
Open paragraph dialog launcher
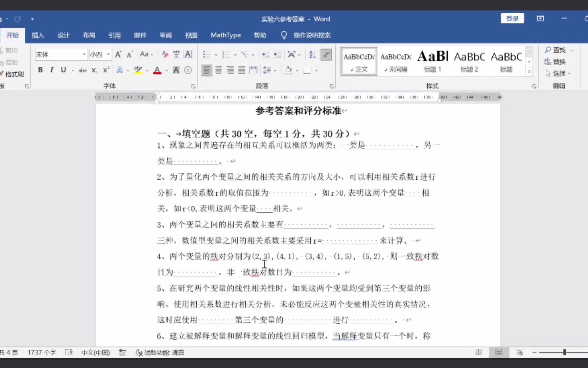(331, 86)
